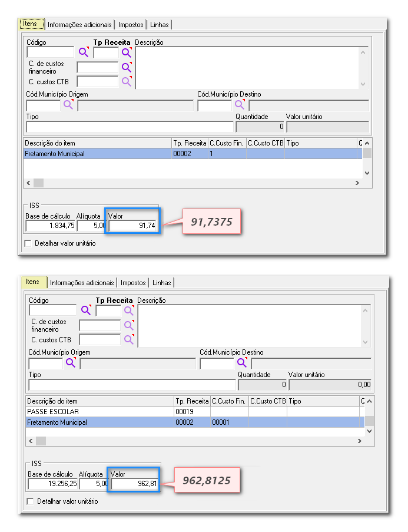Viewport: 408px width, 532px height.
Task: Open Tp Receita lookup in upper panel
Action: point(127,52)
